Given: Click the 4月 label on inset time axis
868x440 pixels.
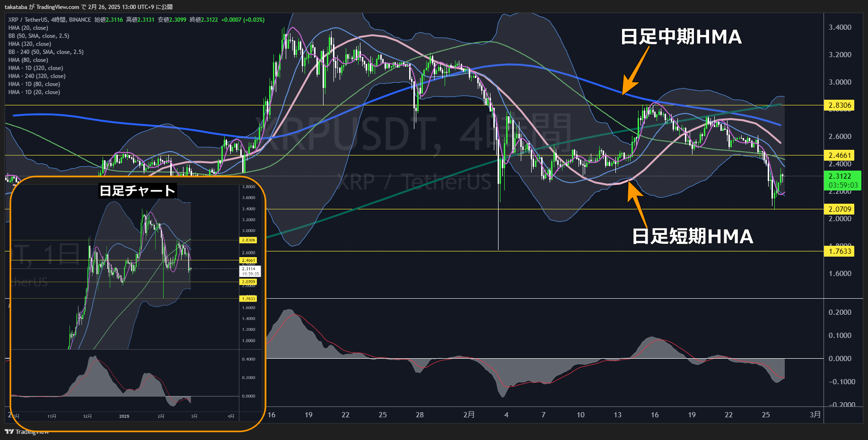Looking at the screenshot, I should pyautogui.click(x=231, y=416).
